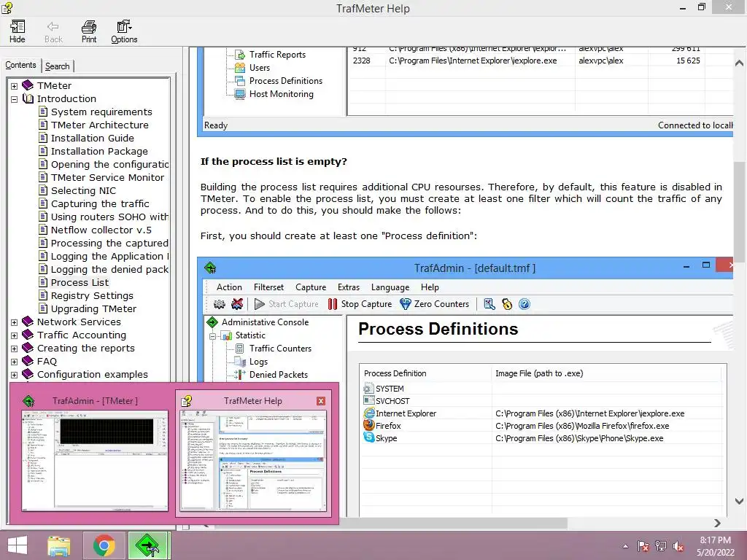Open TMeter Service Monitor topic
Screen dimensions: 747x560
(x=107, y=178)
